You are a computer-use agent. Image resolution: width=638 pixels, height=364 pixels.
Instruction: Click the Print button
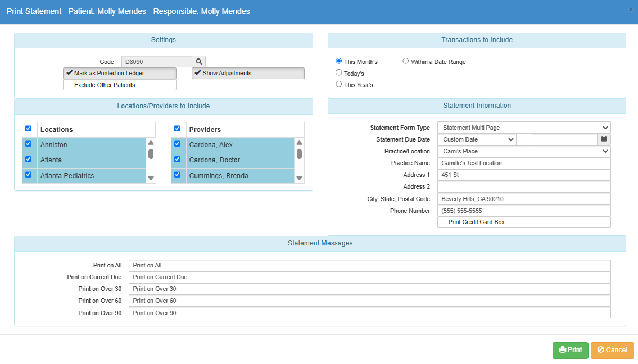571,350
